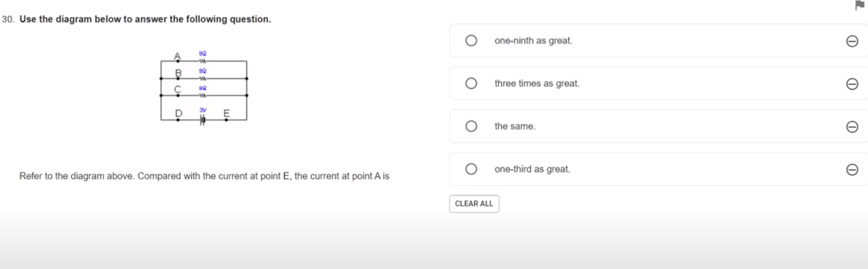868x269 pixels.
Task: Eliminate the 'one-ninth as great' option
Action: (x=852, y=41)
